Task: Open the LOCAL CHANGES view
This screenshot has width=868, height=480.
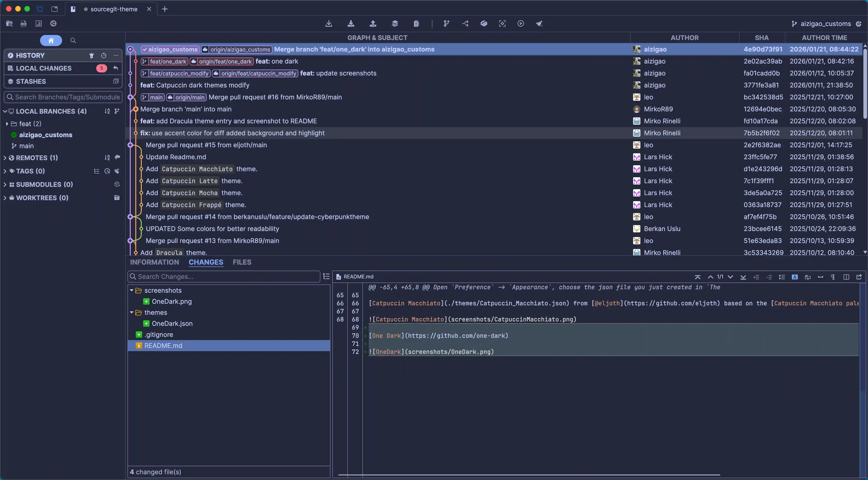Action: pos(44,68)
